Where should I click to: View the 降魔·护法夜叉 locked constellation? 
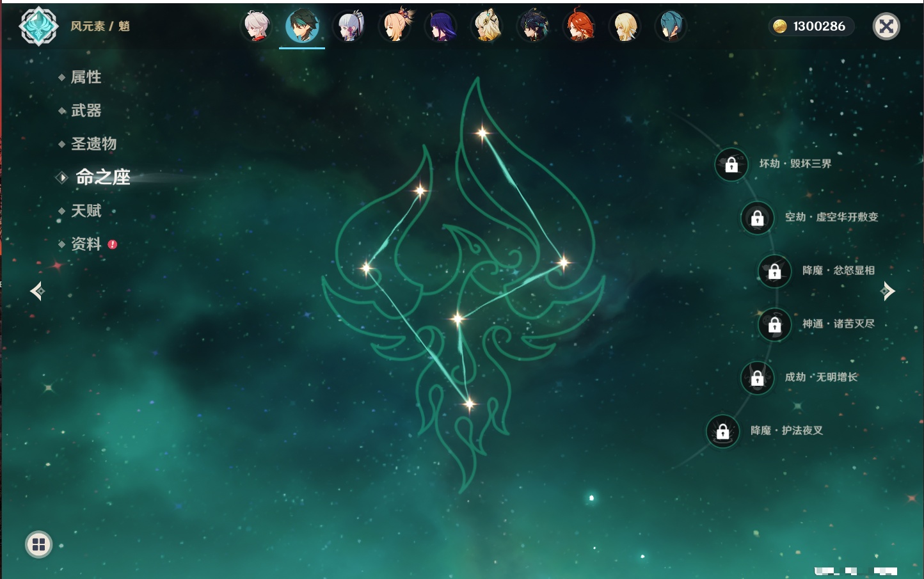coord(722,431)
